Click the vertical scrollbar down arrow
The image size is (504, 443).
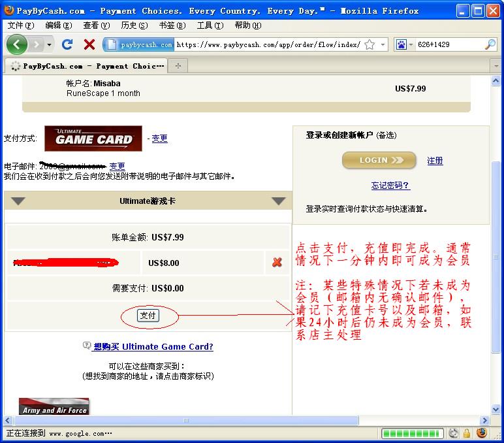[496, 410]
